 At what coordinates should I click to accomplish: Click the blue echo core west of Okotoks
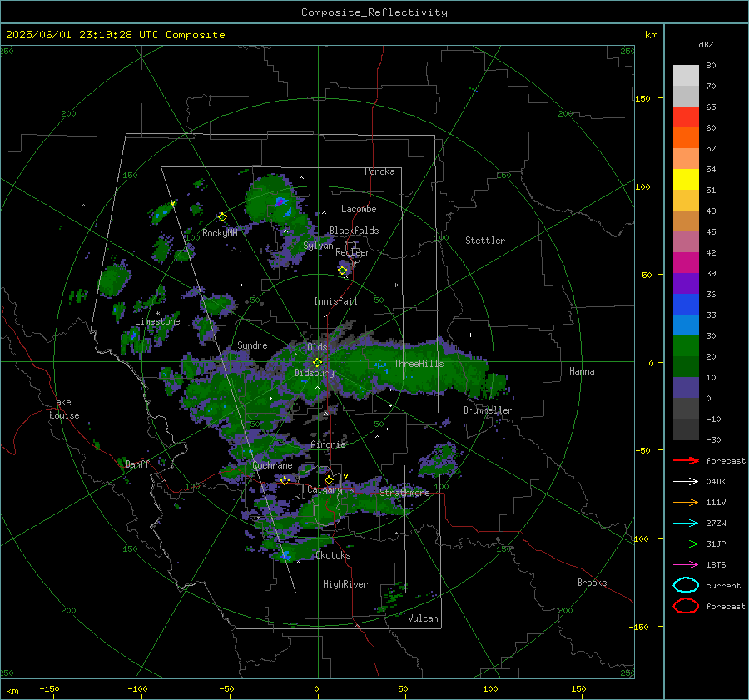coord(285,554)
